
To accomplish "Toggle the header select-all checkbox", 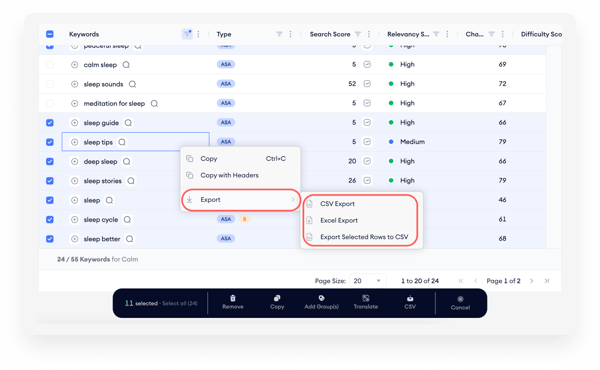I will tap(50, 34).
